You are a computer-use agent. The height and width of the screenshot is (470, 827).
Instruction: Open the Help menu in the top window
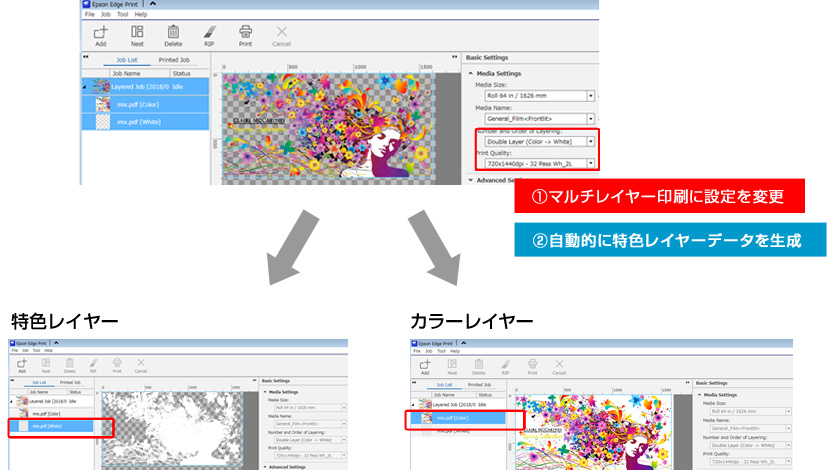pos(141,14)
